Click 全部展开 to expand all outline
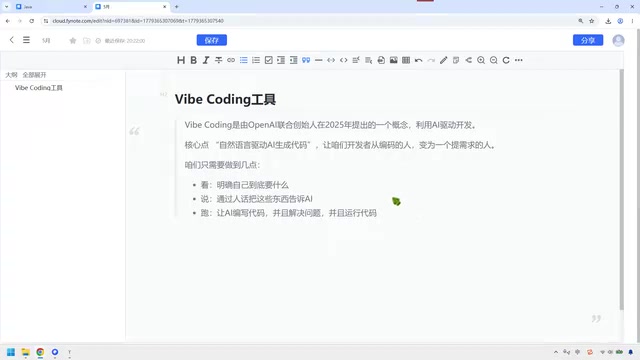The width and height of the screenshot is (640, 360). [x=34, y=75]
